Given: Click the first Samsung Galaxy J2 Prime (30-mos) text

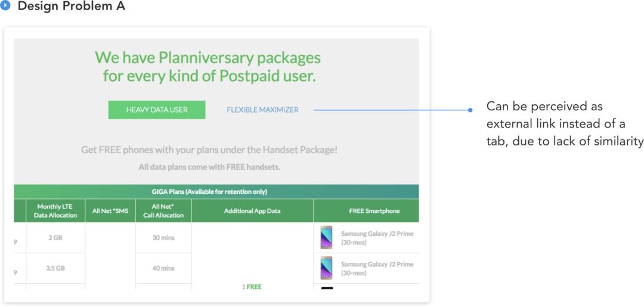Looking at the screenshot, I should tap(377, 238).
